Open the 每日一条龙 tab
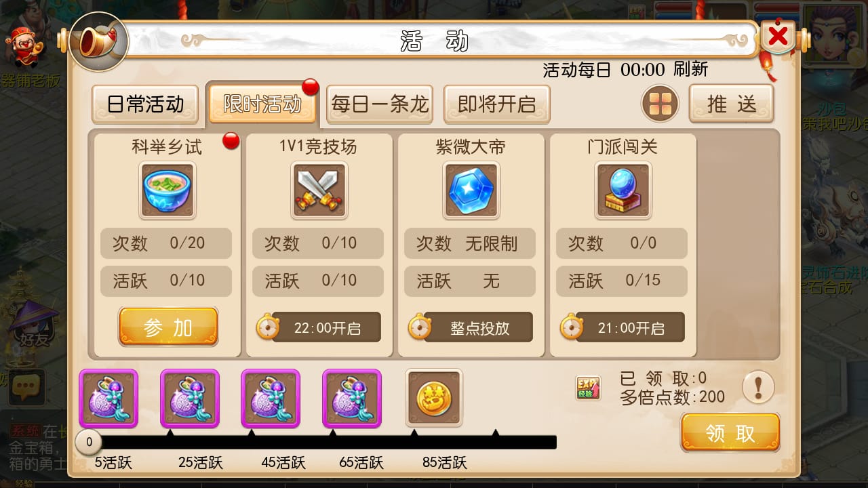 tap(380, 104)
